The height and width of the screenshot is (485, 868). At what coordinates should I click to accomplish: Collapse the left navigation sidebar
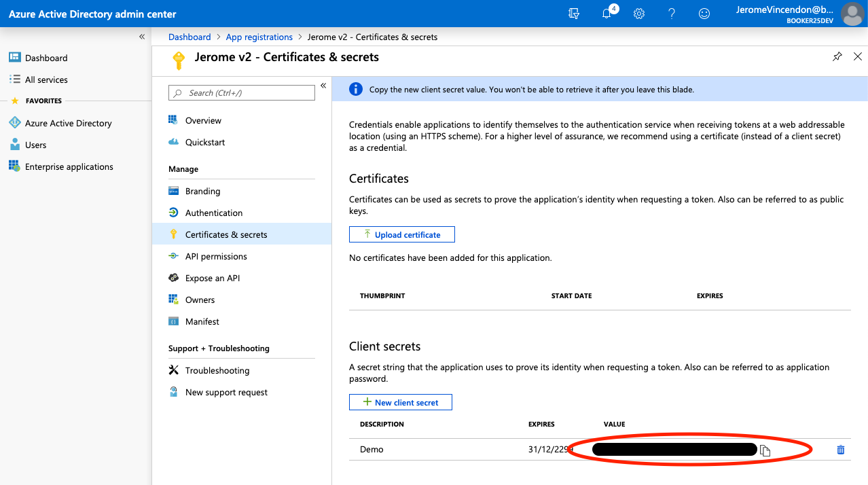point(142,37)
